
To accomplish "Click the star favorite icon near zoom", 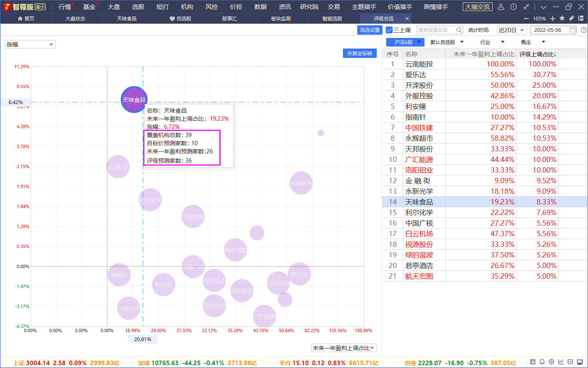I will [x=562, y=18].
